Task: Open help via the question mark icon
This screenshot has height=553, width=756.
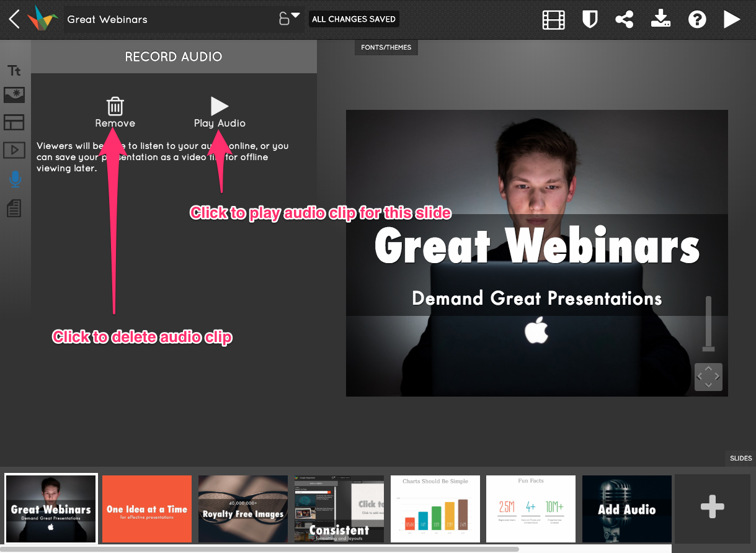Action: pos(697,20)
